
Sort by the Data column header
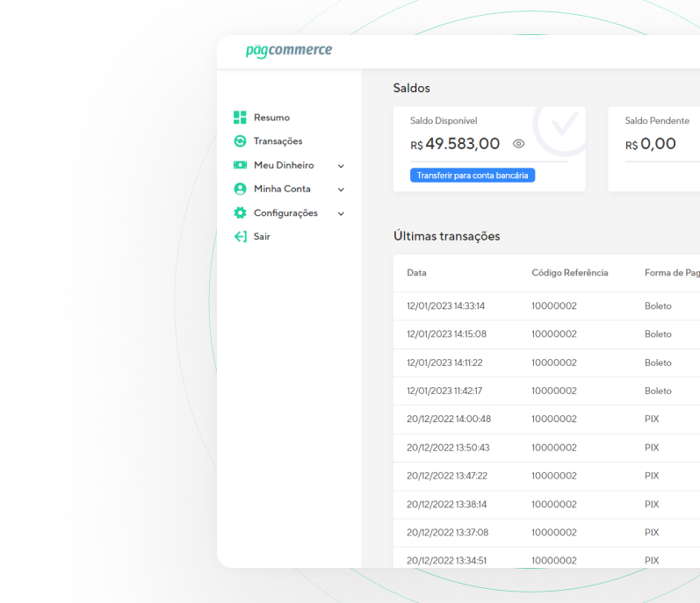pyautogui.click(x=416, y=273)
